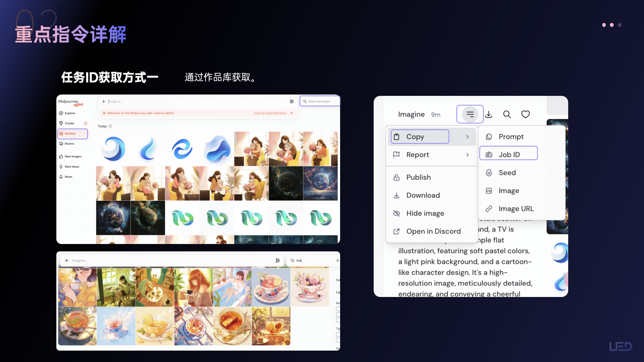Expand the Copy submenu arrow

coord(468,137)
